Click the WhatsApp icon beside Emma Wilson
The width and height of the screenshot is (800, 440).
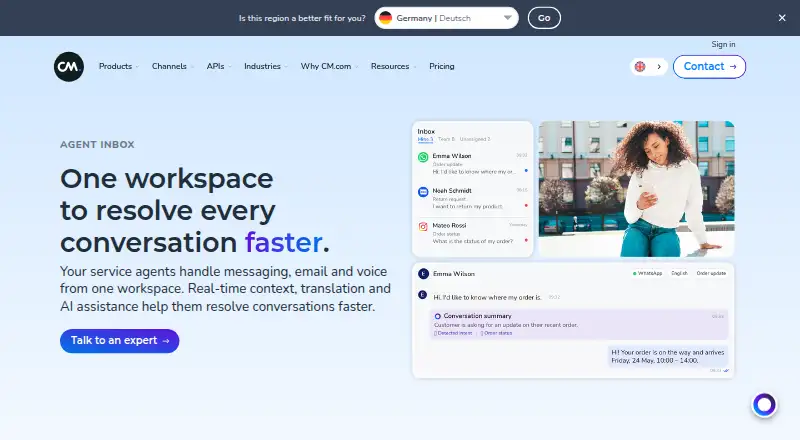423,157
